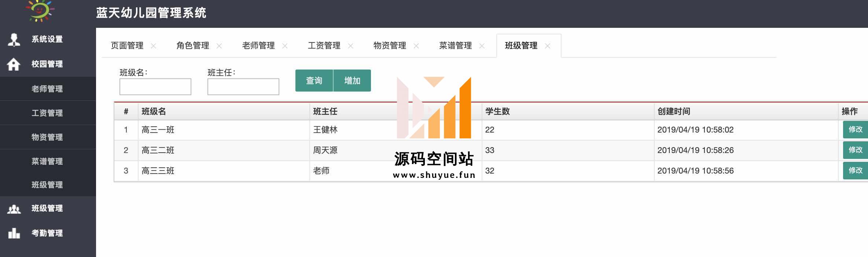Expand 系统设置 in the sidebar

48,40
